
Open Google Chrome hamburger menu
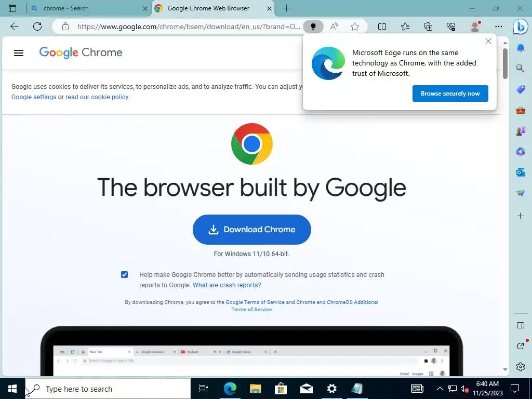pos(19,52)
